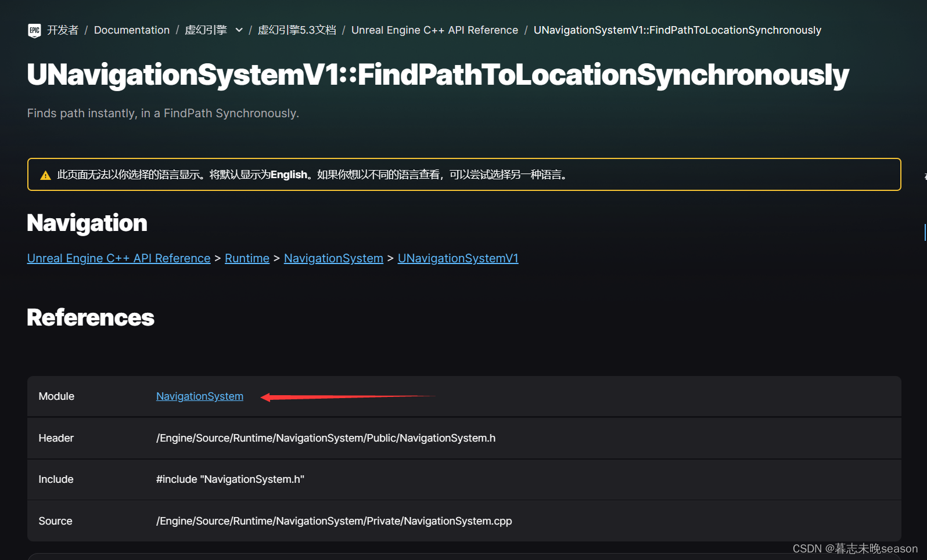
Task: Click the References section heading
Action: click(91, 317)
